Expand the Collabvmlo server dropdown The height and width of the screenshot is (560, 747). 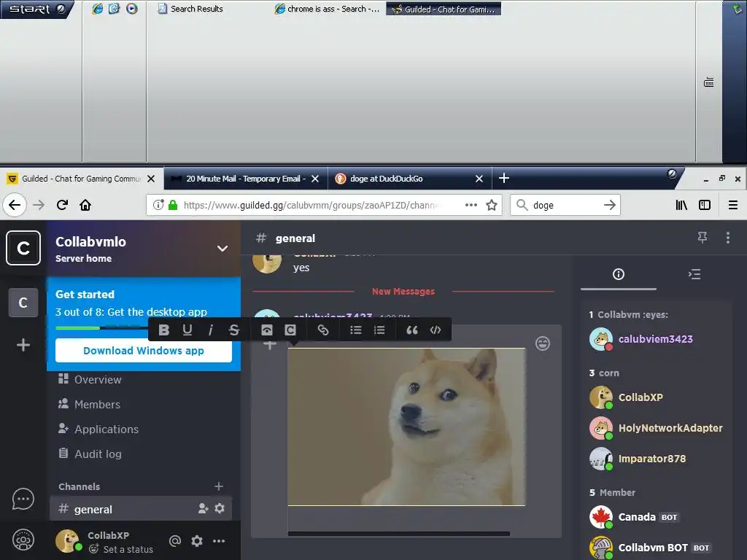[222, 248]
